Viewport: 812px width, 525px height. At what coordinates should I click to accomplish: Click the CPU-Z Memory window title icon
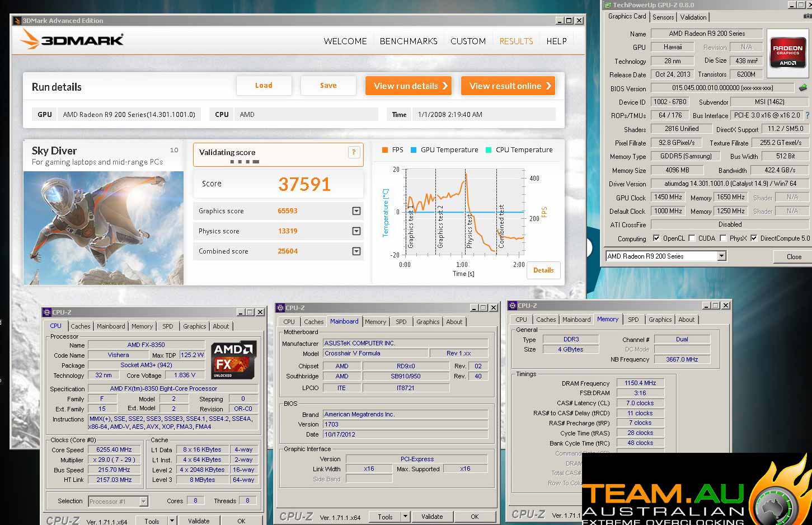513,306
